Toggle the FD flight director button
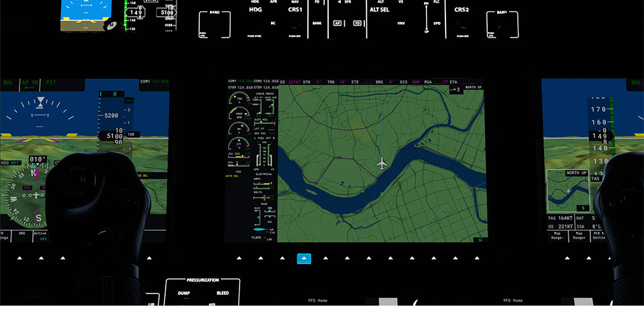 tap(317, 1)
